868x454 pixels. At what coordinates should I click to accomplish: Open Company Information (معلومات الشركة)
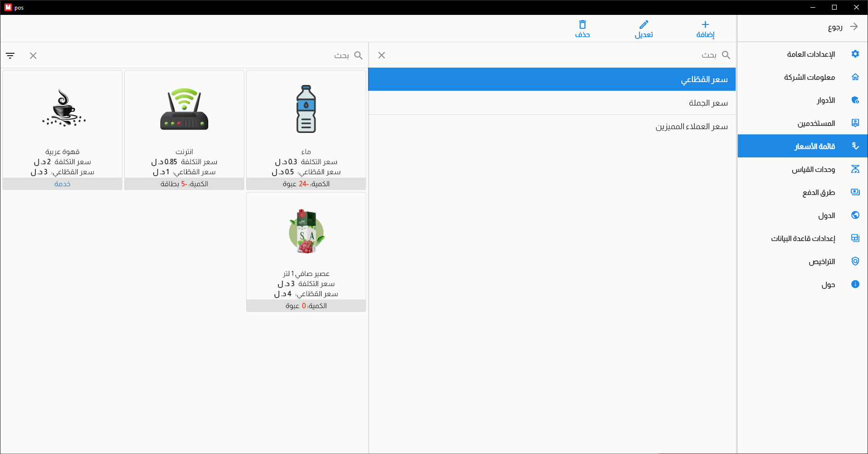pyautogui.click(x=809, y=77)
